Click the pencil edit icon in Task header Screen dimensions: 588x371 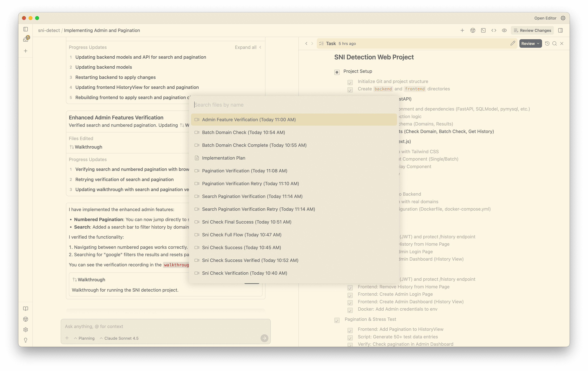pos(513,43)
